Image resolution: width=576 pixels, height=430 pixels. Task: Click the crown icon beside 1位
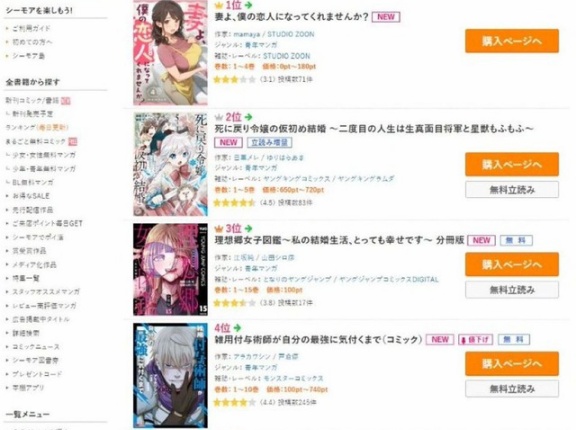(x=219, y=6)
